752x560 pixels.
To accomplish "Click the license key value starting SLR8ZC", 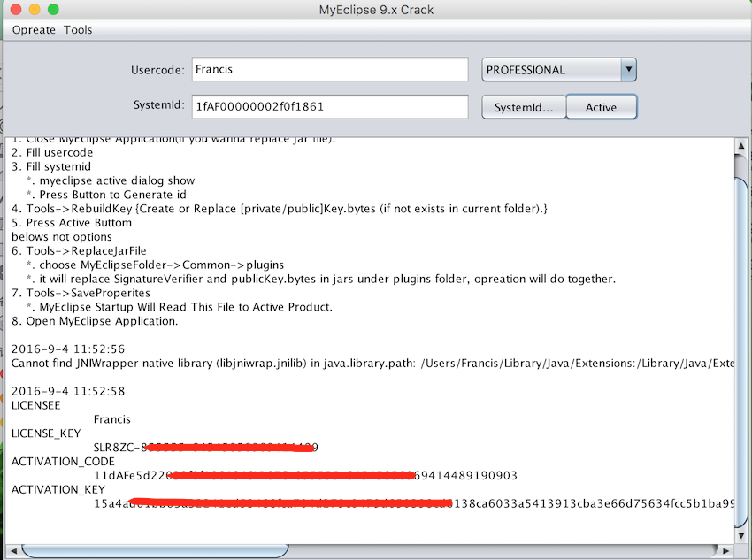I will click(206, 448).
